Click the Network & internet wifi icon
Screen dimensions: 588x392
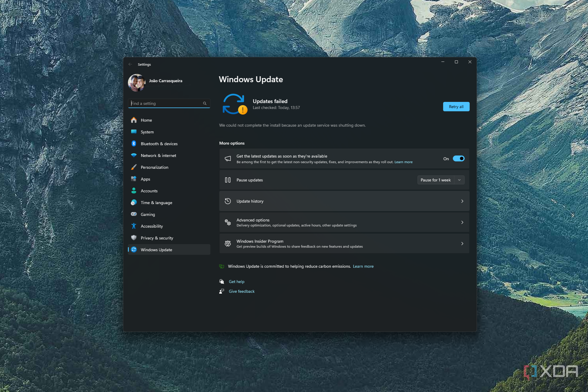click(x=134, y=155)
